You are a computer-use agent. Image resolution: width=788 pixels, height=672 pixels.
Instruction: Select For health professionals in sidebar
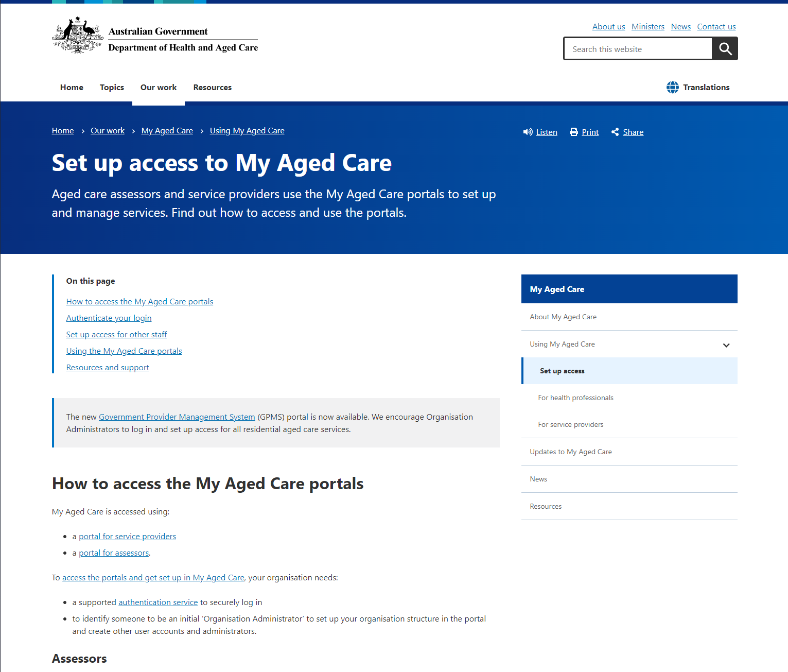click(575, 398)
